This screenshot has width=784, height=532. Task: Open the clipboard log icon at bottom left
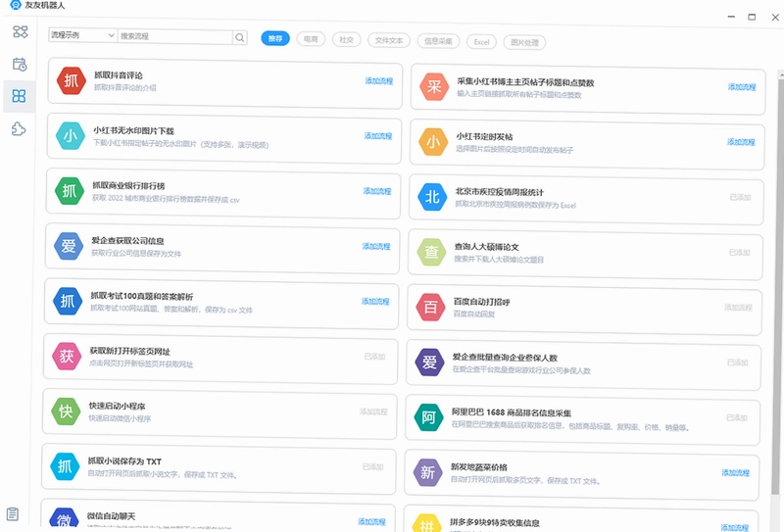click(13, 514)
